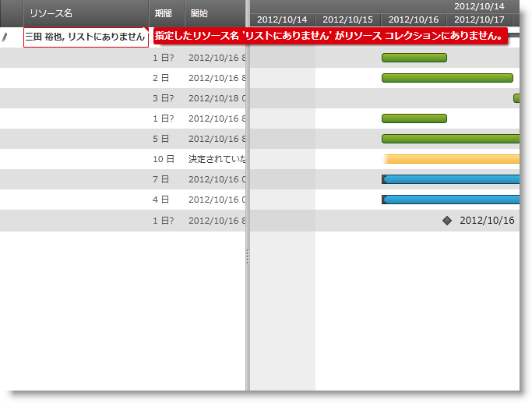Click the 2012/10/16 timeline date header
Viewport: 532px width, 403px height.
coord(414,19)
